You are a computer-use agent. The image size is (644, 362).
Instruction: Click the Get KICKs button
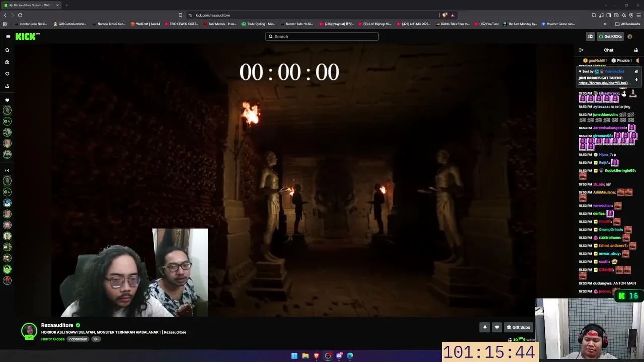tap(610, 36)
